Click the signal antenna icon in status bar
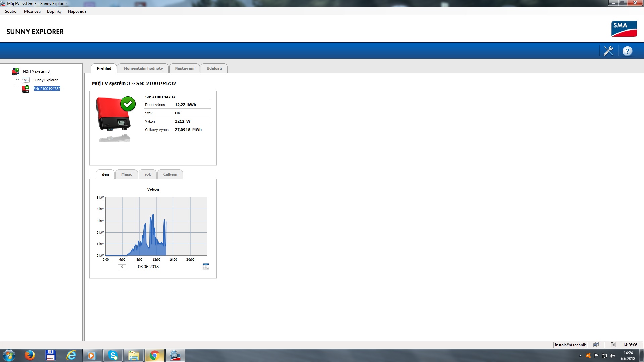The width and height of the screenshot is (644, 362). (613, 345)
